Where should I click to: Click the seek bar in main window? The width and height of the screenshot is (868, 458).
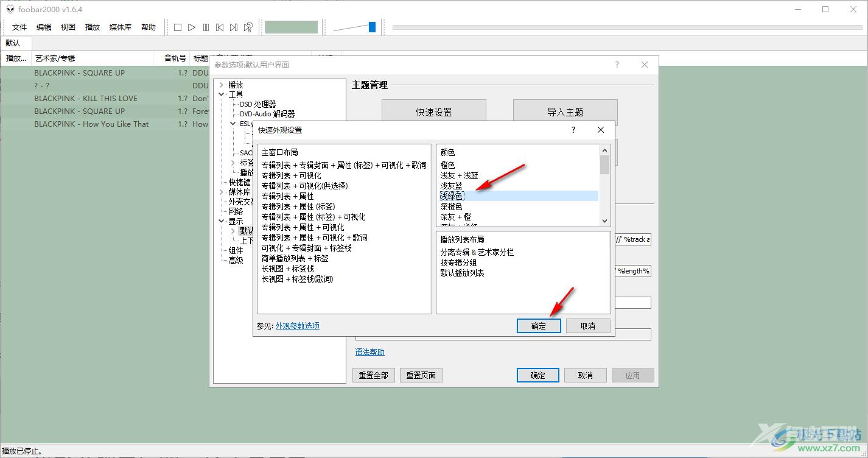[627, 27]
